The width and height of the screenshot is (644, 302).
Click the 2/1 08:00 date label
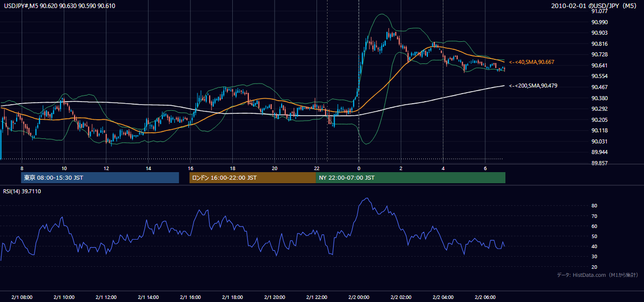22,297
